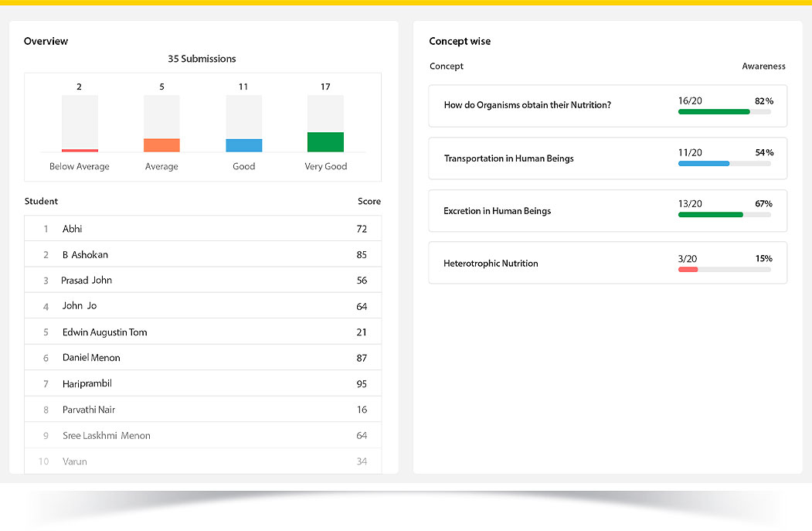Select the blue Good bar
Screen dimensions: 812x531
pos(243,145)
